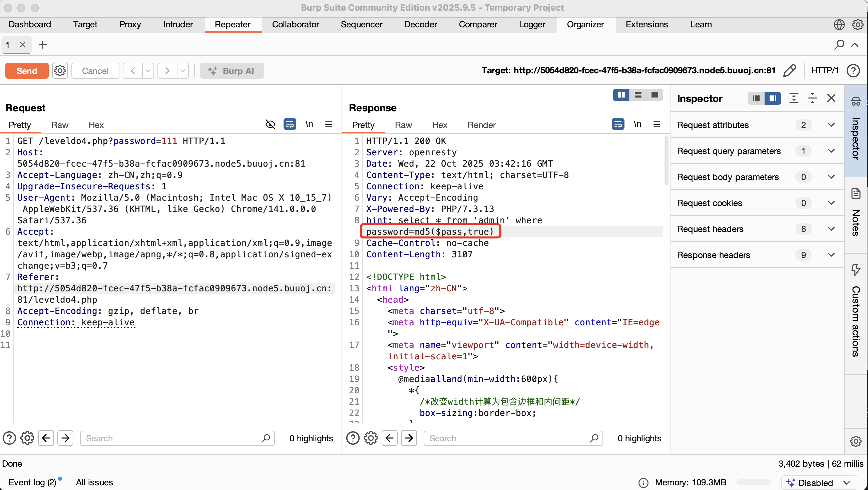The width and height of the screenshot is (868, 490).
Task: Open the Notes side panel icon
Action: pos(856,194)
